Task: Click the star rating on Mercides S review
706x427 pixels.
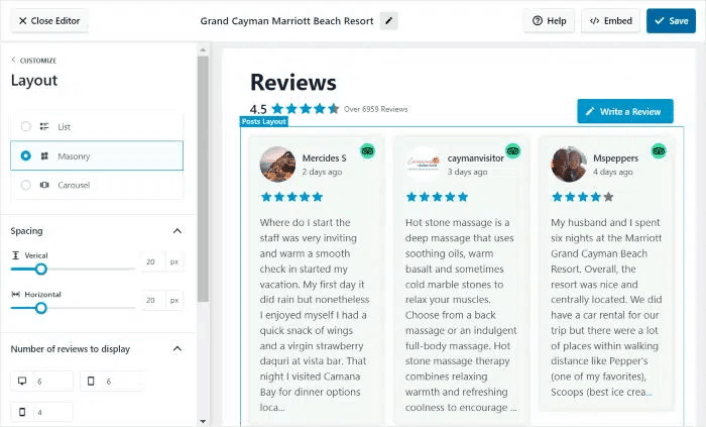Action: (x=292, y=197)
